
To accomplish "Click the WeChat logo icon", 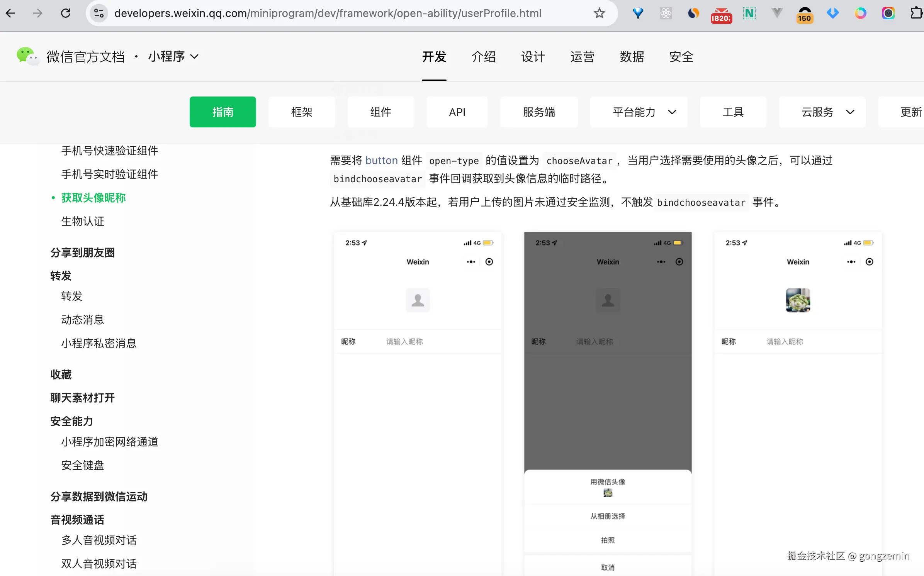I will point(27,56).
